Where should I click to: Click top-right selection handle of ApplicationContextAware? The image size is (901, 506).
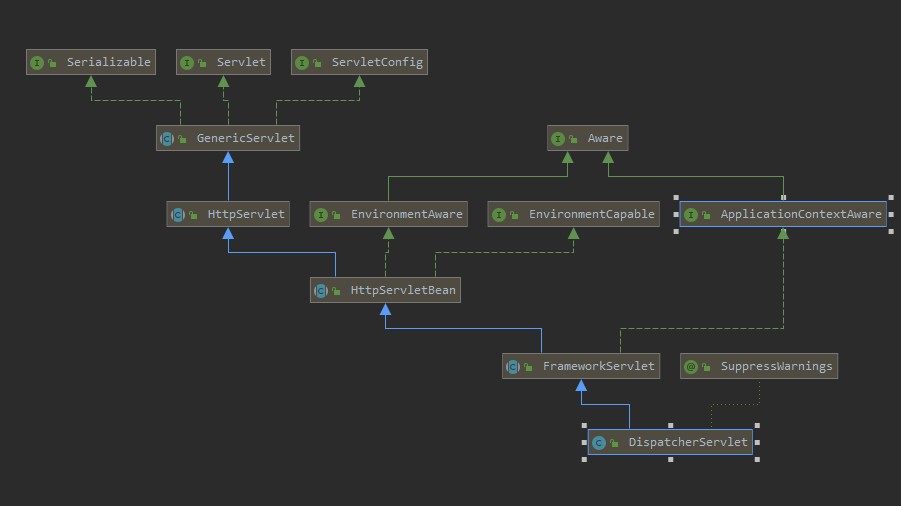(x=890, y=197)
